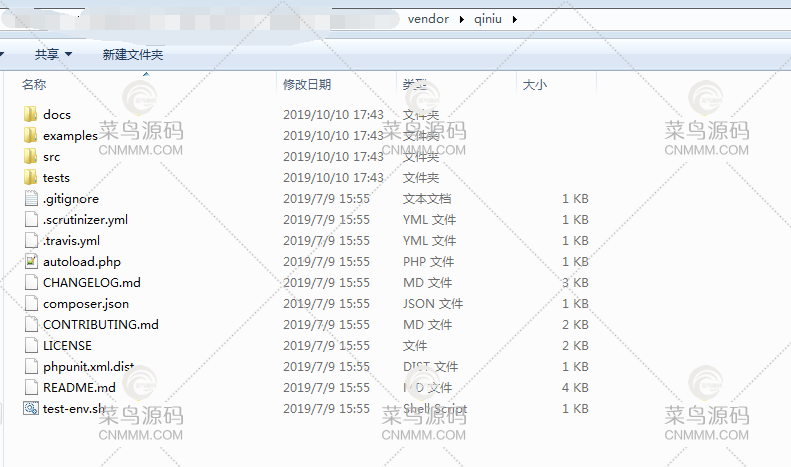
Task: Click the composer.json file icon
Action: (31, 304)
